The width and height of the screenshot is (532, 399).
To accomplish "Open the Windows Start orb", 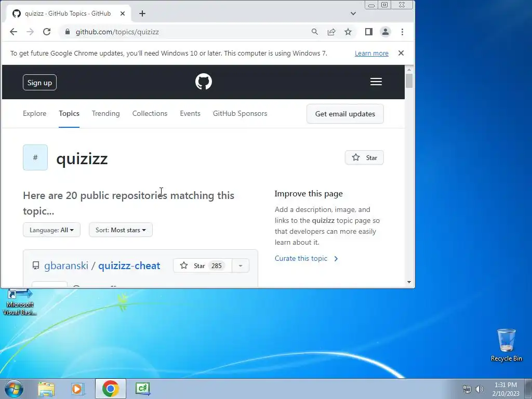I will [x=14, y=389].
